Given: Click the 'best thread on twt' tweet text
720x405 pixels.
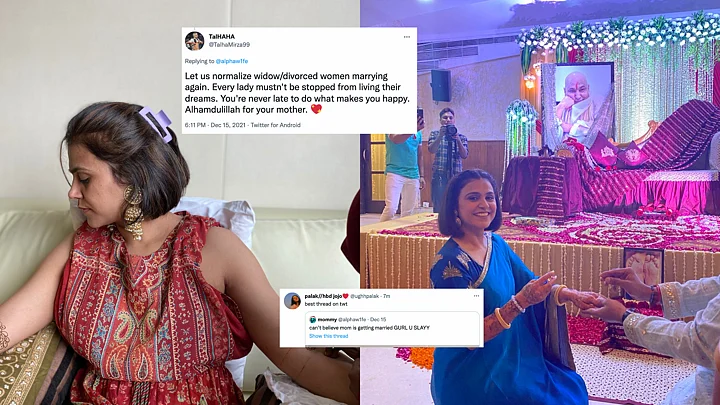Looking at the screenshot, I should point(326,304).
